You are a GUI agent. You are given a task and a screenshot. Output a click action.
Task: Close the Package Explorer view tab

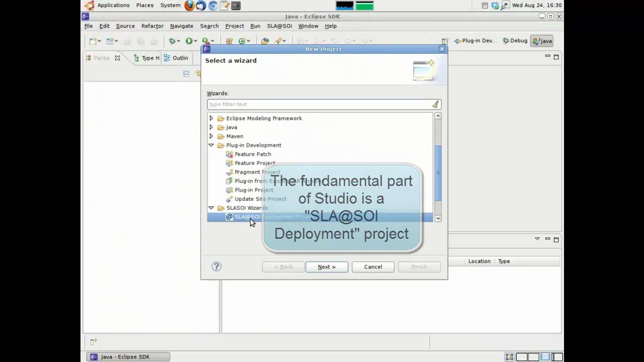pos(117,58)
